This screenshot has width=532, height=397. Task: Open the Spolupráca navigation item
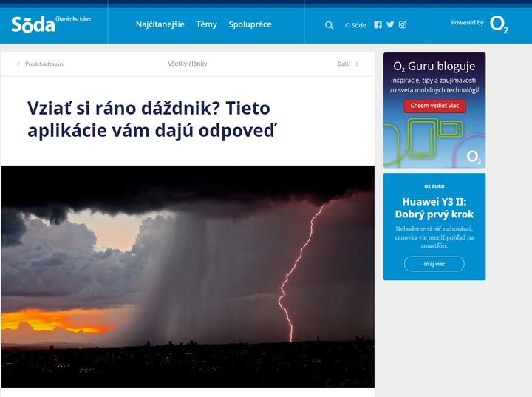pos(250,24)
